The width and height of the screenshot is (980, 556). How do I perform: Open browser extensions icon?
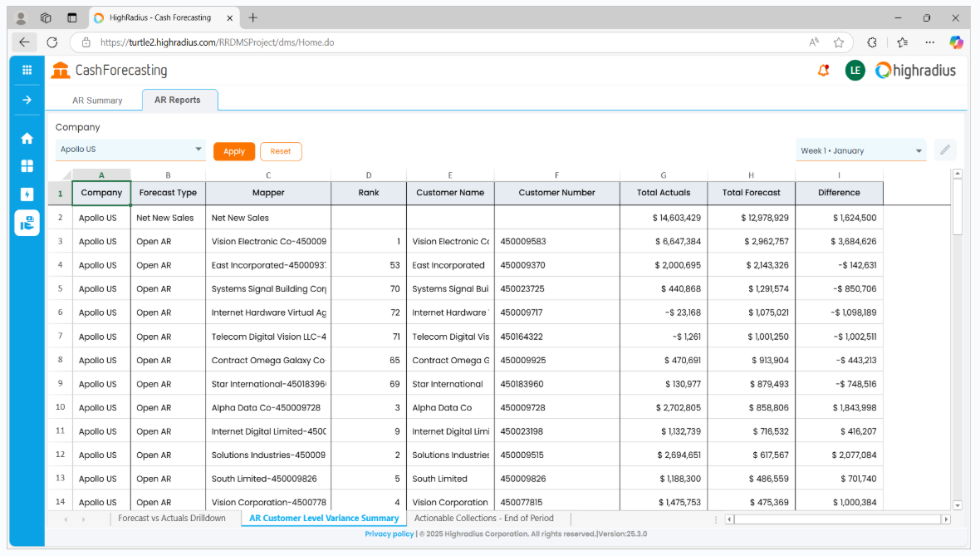(x=872, y=42)
